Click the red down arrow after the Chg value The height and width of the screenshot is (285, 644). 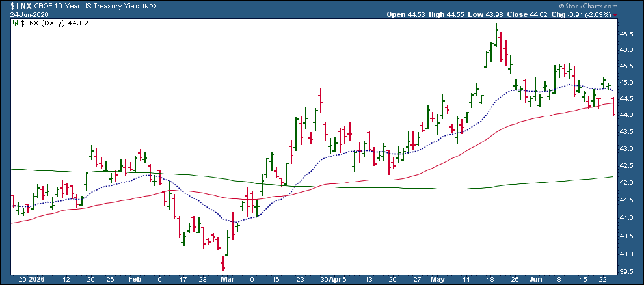pos(615,15)
